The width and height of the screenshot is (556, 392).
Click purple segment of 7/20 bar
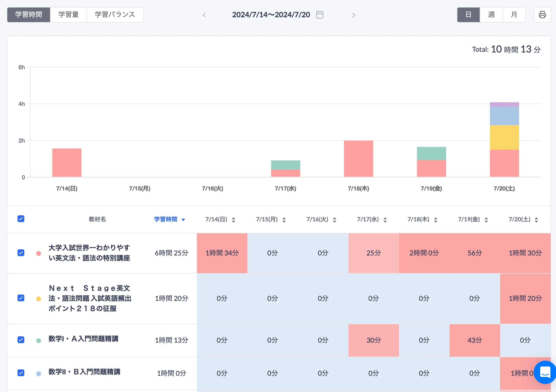[504, 105]
